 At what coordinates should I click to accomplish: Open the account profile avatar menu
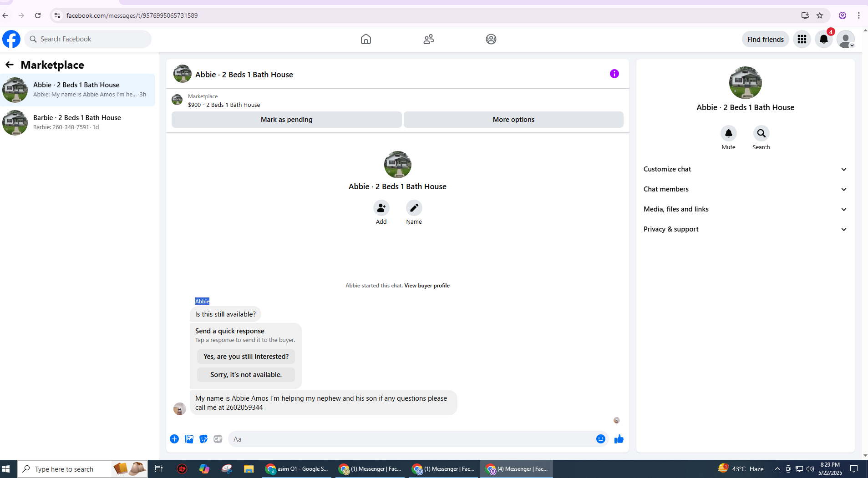(x=846, y=39)
